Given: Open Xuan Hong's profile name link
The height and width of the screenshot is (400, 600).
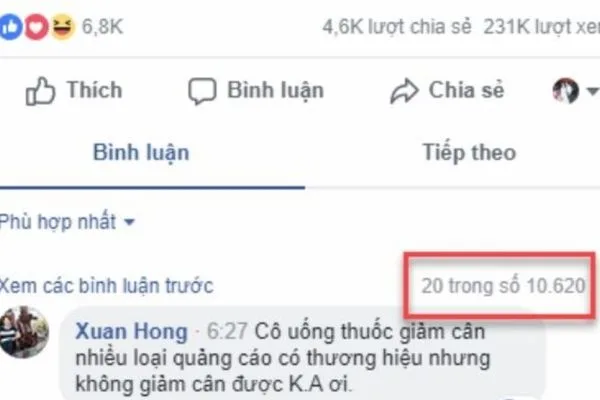Looking at the screenshot, I should coord(132,331).
